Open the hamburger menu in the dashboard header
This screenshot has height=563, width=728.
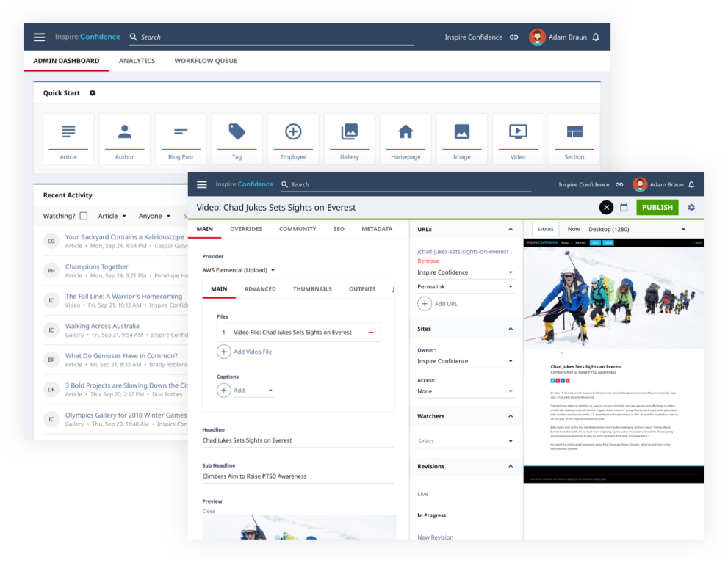coord(40,37)
